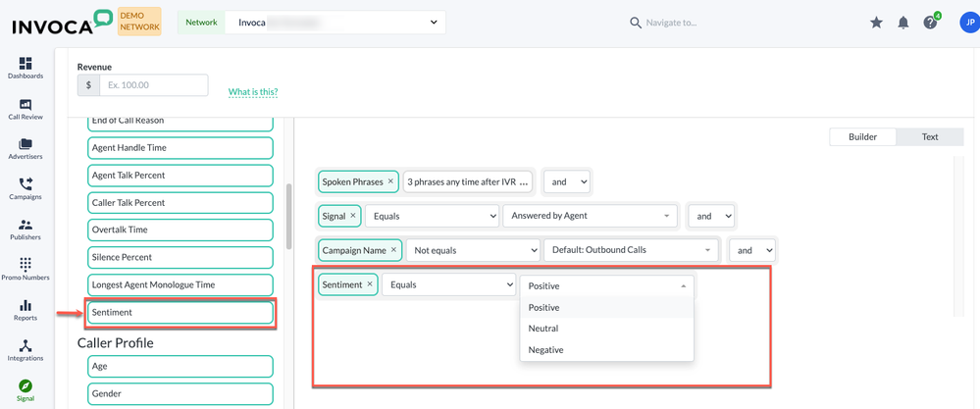
Task: Click the 'What is this?' link
Action: click(253, 92)
